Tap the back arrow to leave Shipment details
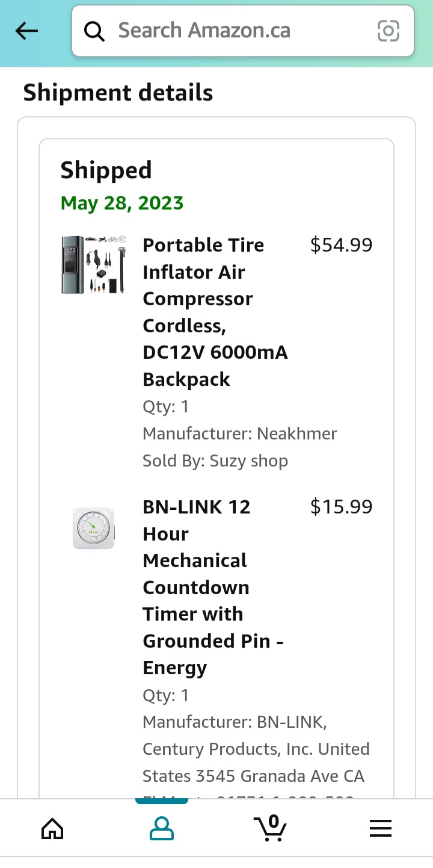 click(x=26, y=31)
